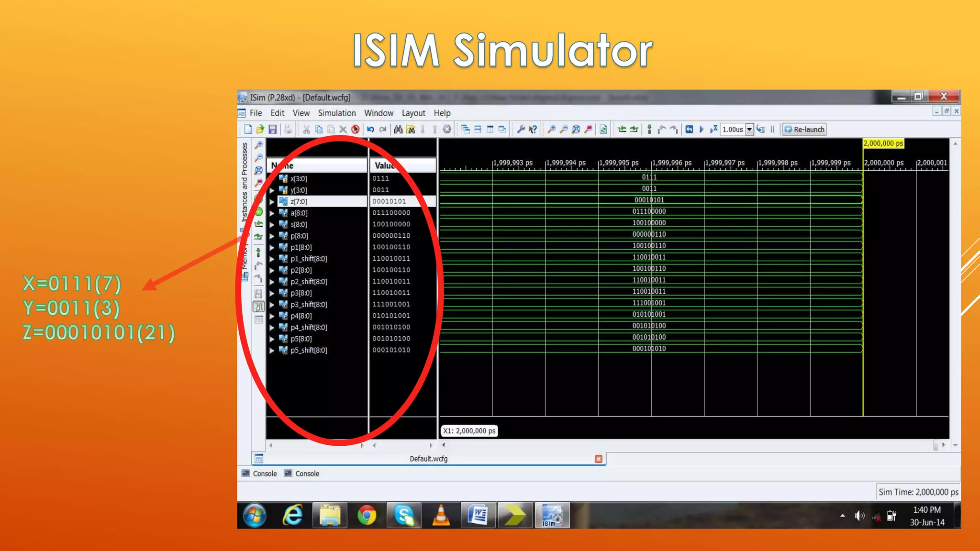Expand the z[7:0] signal bus

click(x=272, y=202)
